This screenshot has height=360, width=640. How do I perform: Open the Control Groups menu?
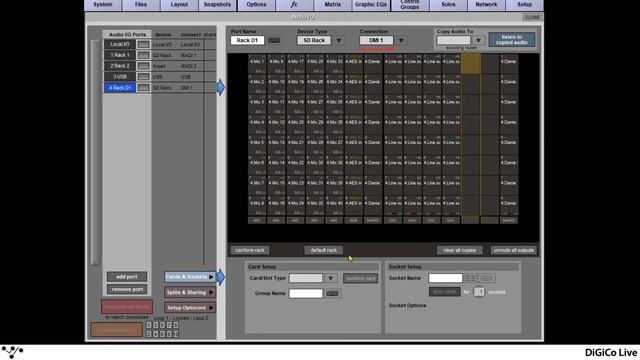point(410,5)
